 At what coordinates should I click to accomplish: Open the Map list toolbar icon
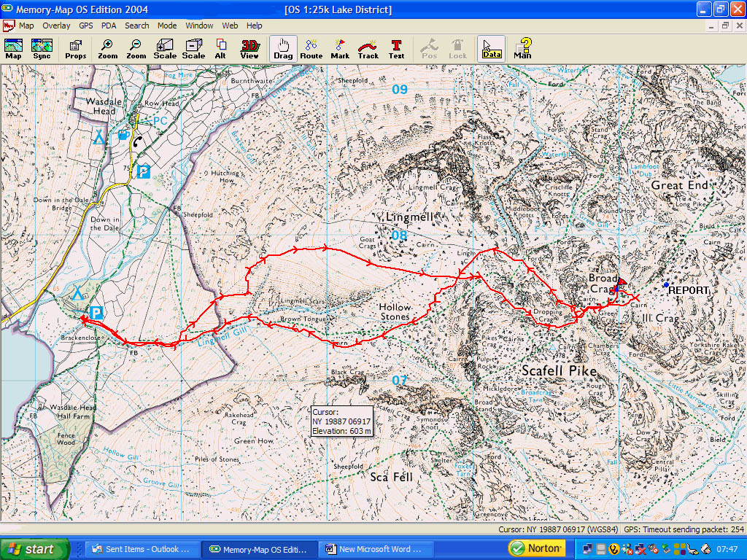click(13, 49)
